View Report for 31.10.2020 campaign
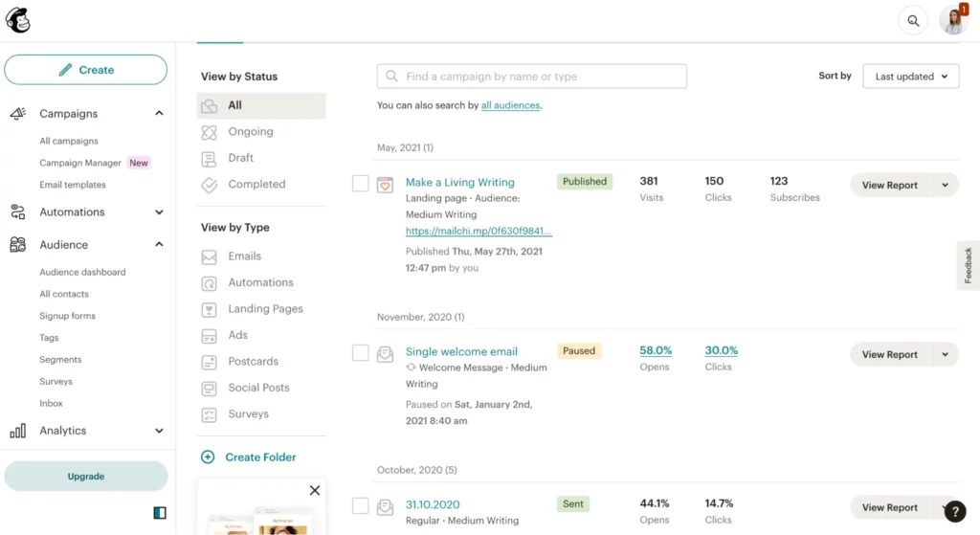980x535 pixels. pyautogui.click(x=889, y=507)
